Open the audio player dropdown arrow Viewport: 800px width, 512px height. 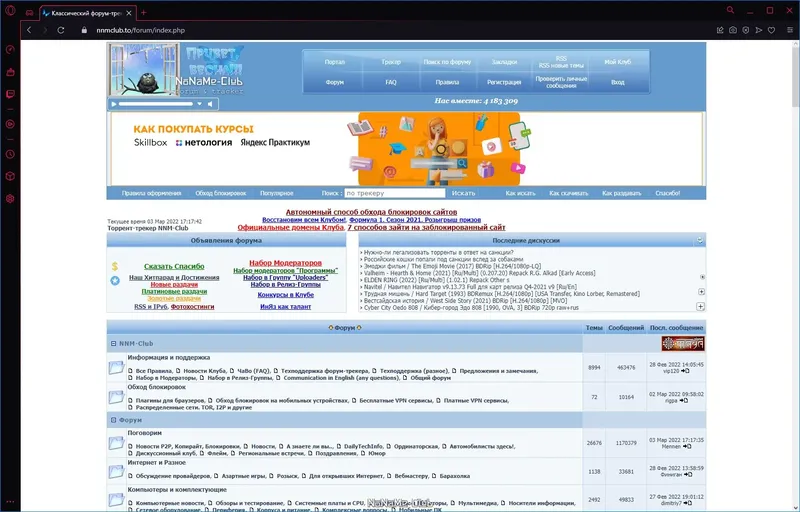coord(199,104)
